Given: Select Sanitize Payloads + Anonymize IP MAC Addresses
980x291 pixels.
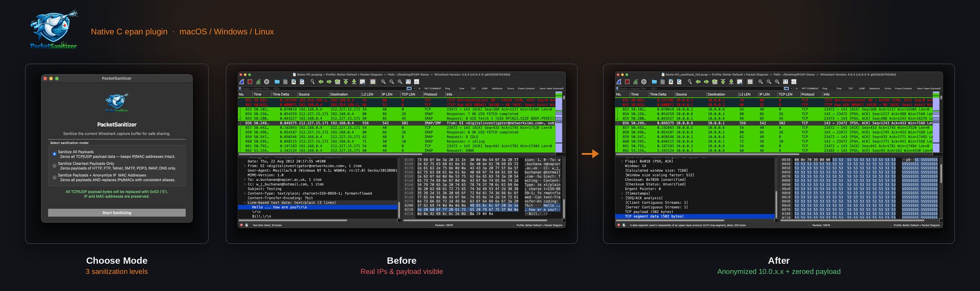Looking at the screenshot, I should pos(54,177).
